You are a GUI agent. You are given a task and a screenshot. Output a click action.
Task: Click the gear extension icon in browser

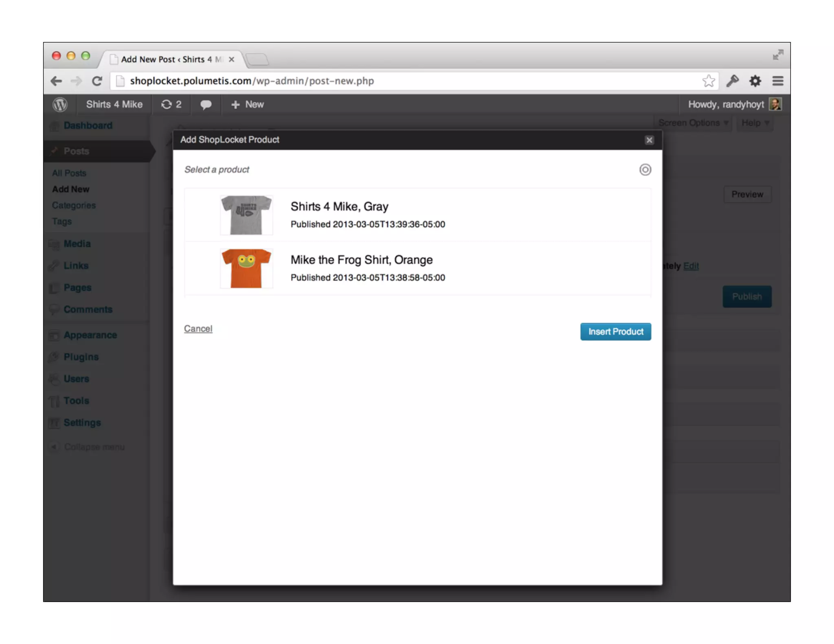pyautogui.click(x=755, y=81)
